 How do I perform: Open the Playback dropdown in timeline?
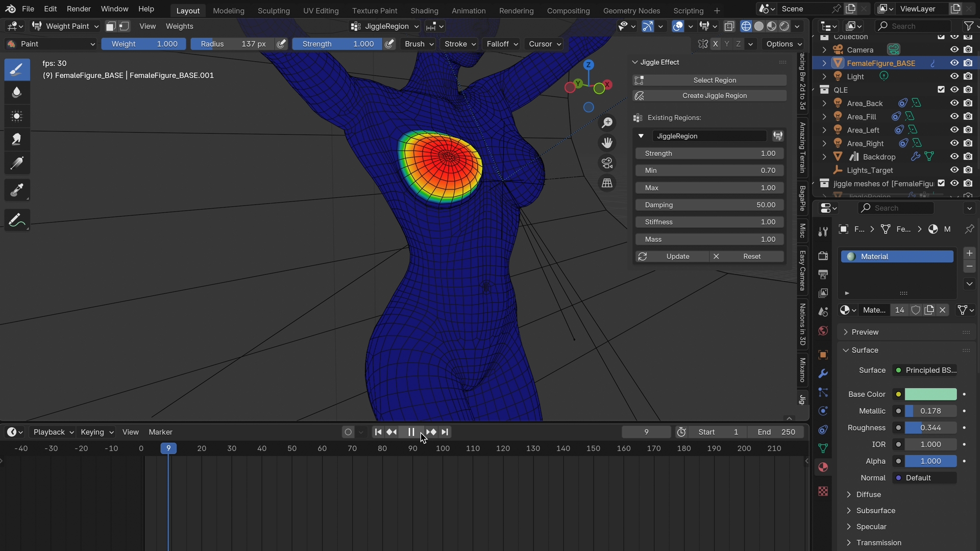[53, 432]
